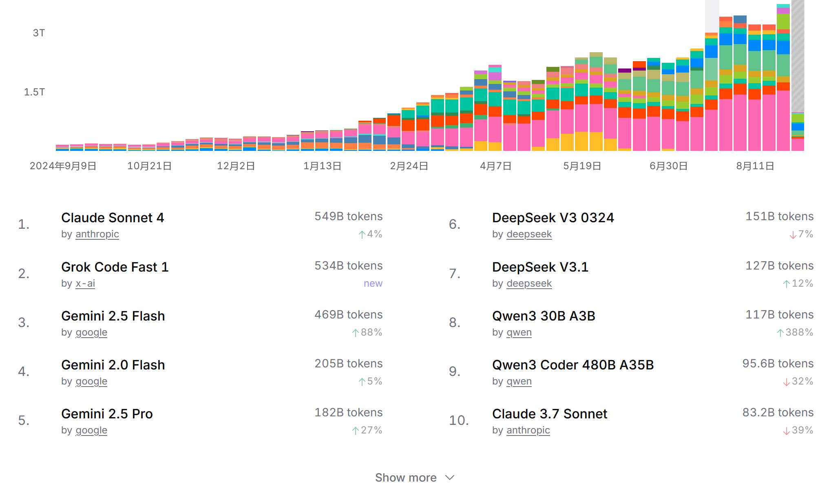Open the Qwen3 30B A3B model
This screenshot has width=840, height=504.
(544, 316)
